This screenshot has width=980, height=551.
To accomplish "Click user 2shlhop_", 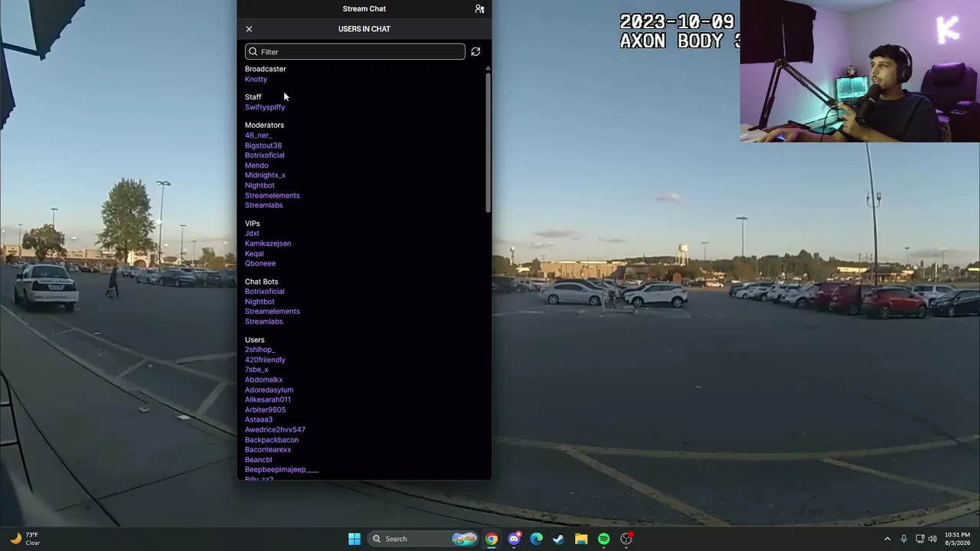I will point(260,350).
